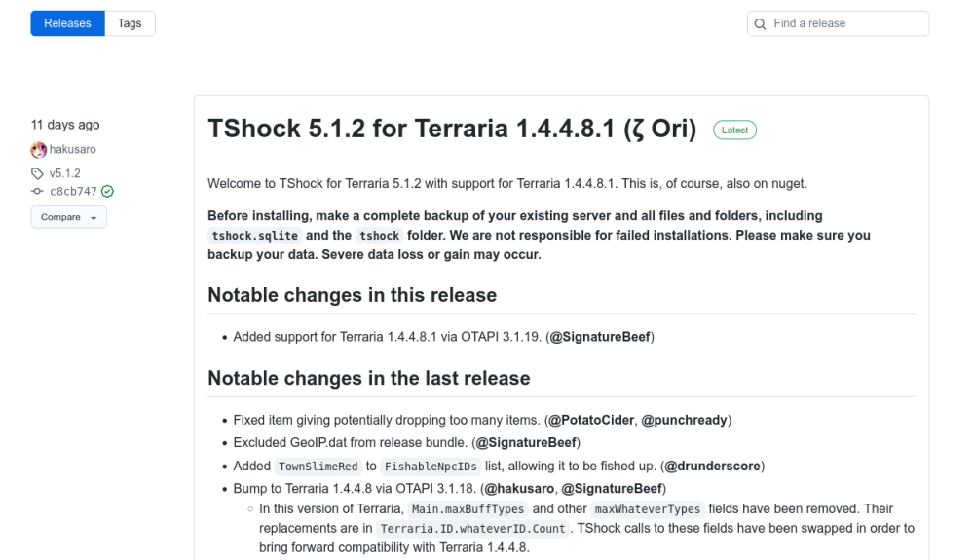Open hakusaro's profile link in sidebar
Viewport: 974px width, 560px height.
tap(73, 150)
